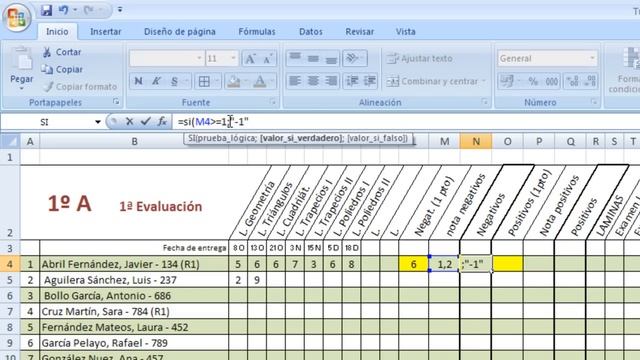Align text to the vertical middle
Screen dimensions: 640x360
313,58
